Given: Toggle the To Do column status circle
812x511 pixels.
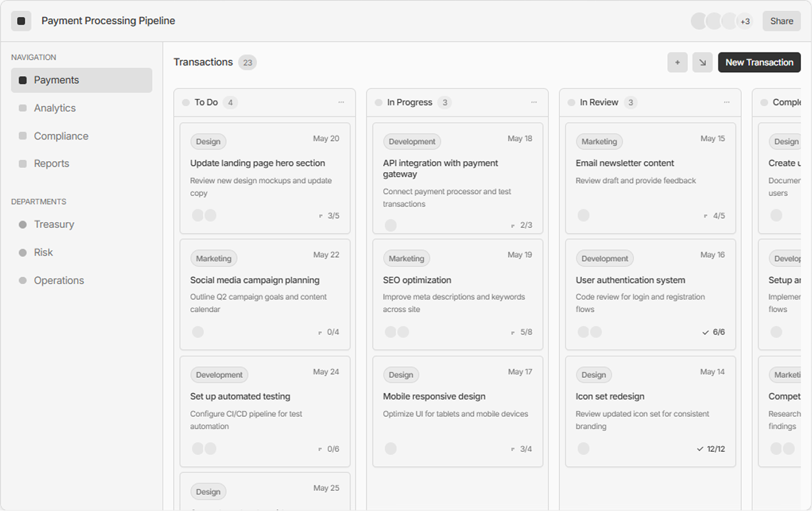Looking at the screenshot, I should point(186,103).
